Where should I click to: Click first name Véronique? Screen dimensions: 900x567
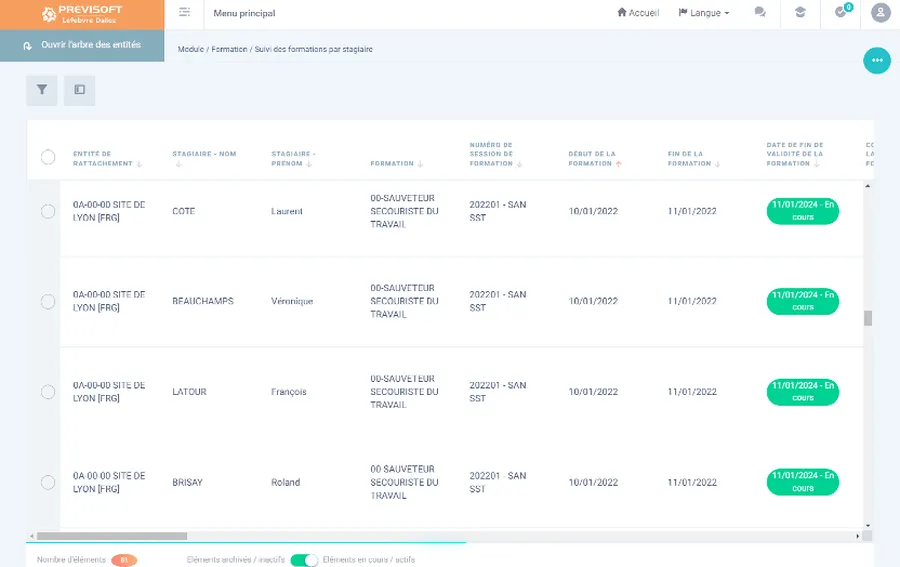click(292, 301)
